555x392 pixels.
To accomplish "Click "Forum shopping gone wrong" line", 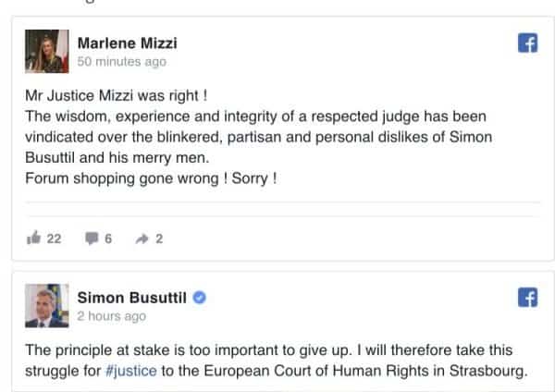I will [x=150, y=178].
